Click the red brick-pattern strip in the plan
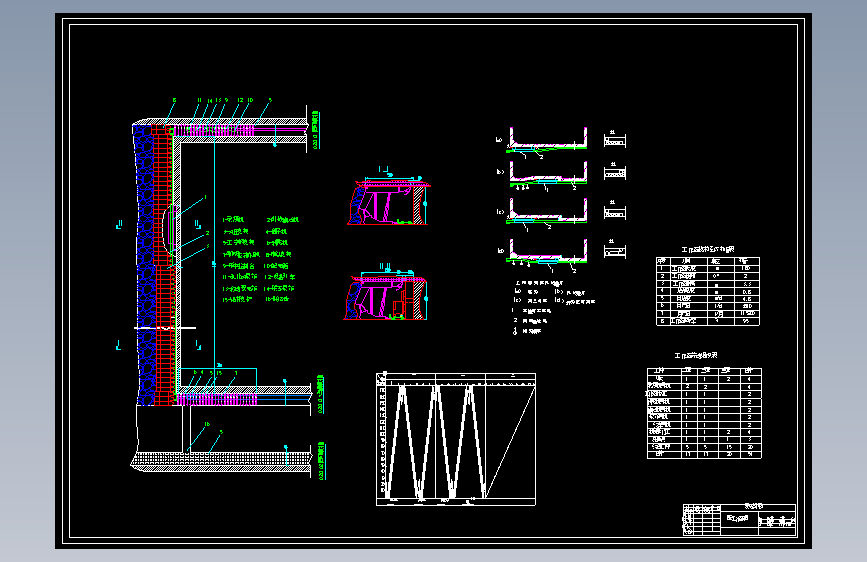Screen dimensions: 867x562 [163, 266]
